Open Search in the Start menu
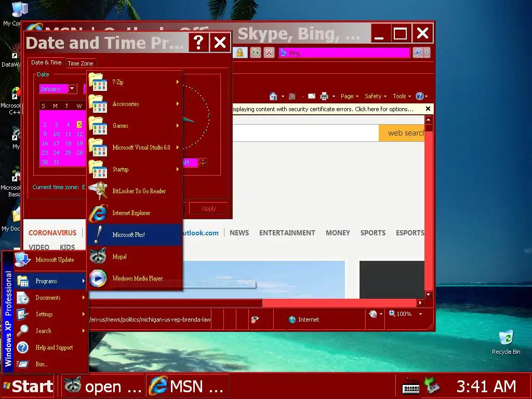This screenshot has height=399, width=532. click(50, 331)
